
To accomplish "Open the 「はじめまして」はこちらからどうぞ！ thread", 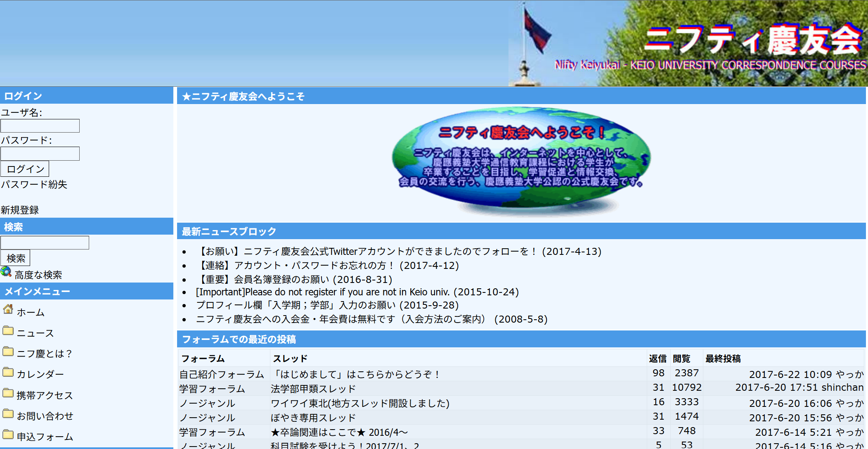I will pyautogui.click(x=356, y=374).
